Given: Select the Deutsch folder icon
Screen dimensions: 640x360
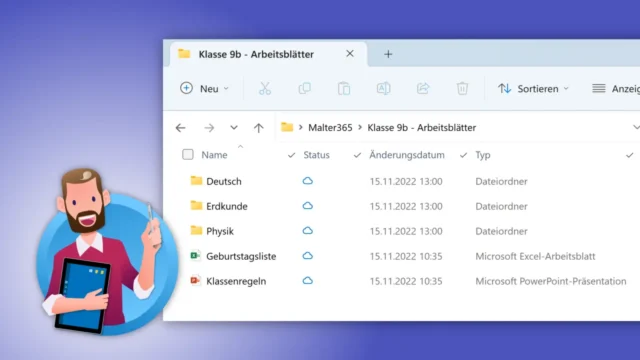Looking at the screenshot, I should pos(196,180).
